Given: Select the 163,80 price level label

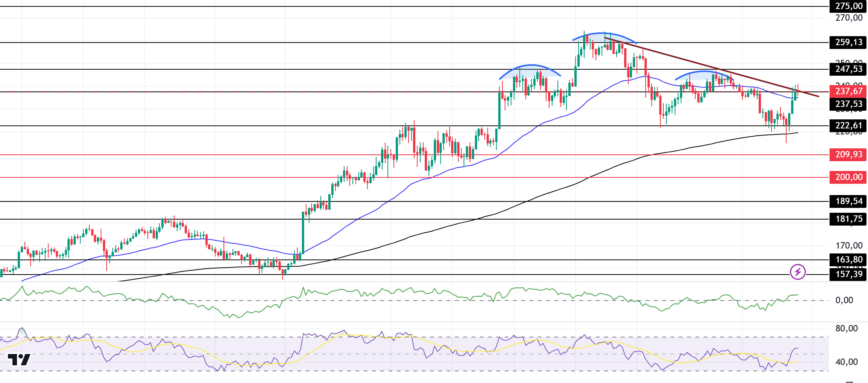Looking at the screenshot, I should tap(848, 259).
